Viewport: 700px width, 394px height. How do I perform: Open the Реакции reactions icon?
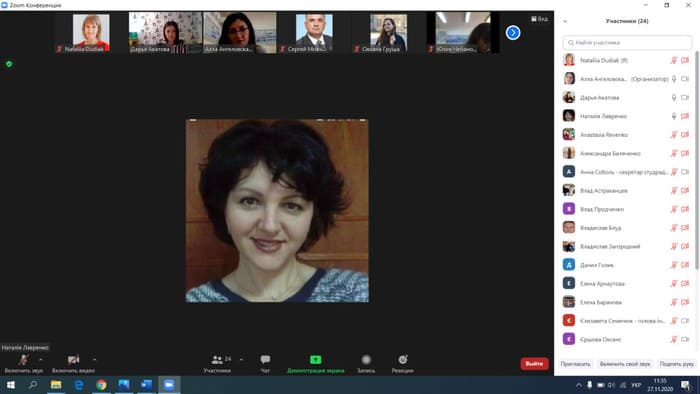403,360
